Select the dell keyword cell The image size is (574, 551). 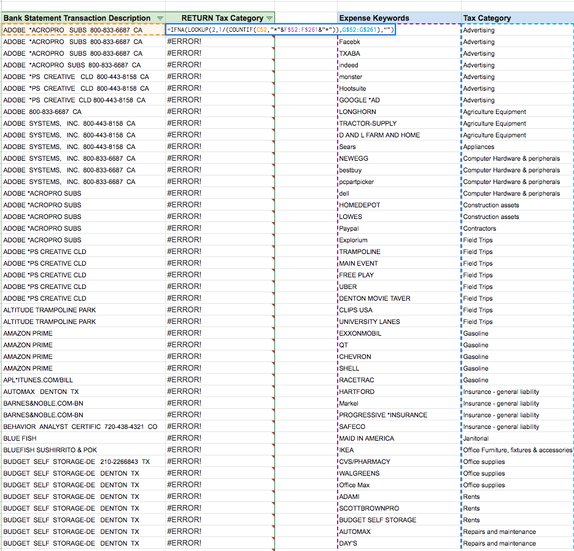[399, 193]
